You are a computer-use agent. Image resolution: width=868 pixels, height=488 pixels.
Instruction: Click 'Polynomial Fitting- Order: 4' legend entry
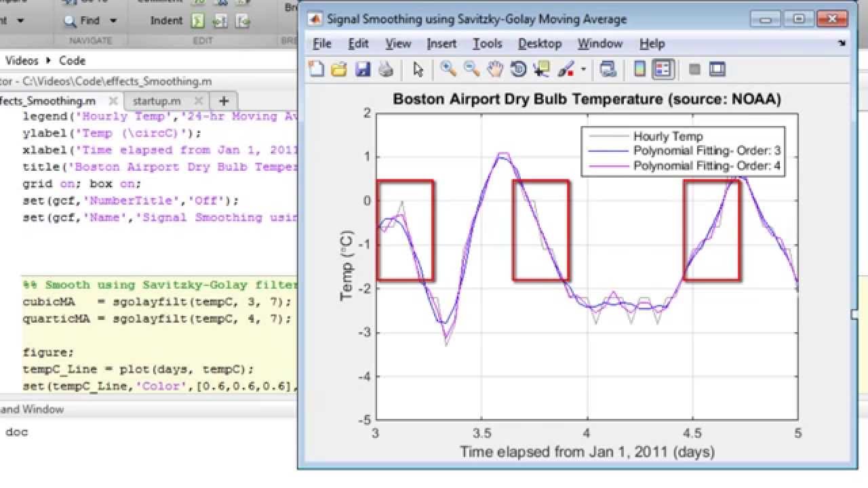click(707, 165)
